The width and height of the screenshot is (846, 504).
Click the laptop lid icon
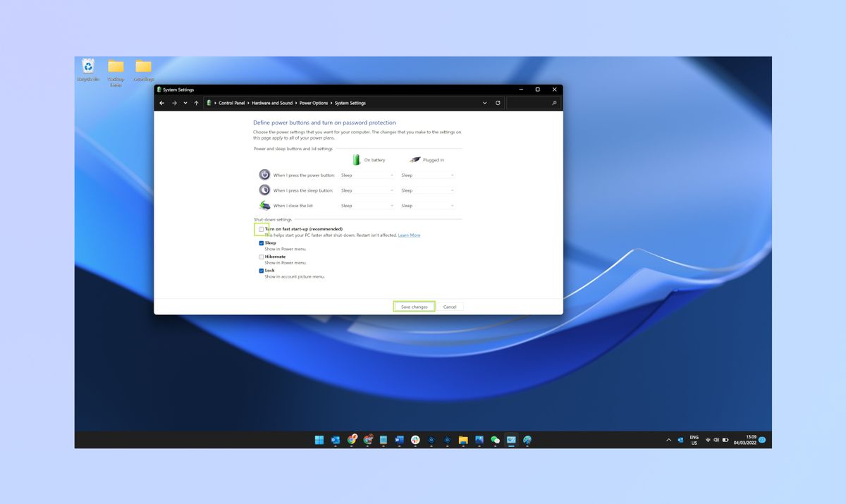tap(264, 205)
